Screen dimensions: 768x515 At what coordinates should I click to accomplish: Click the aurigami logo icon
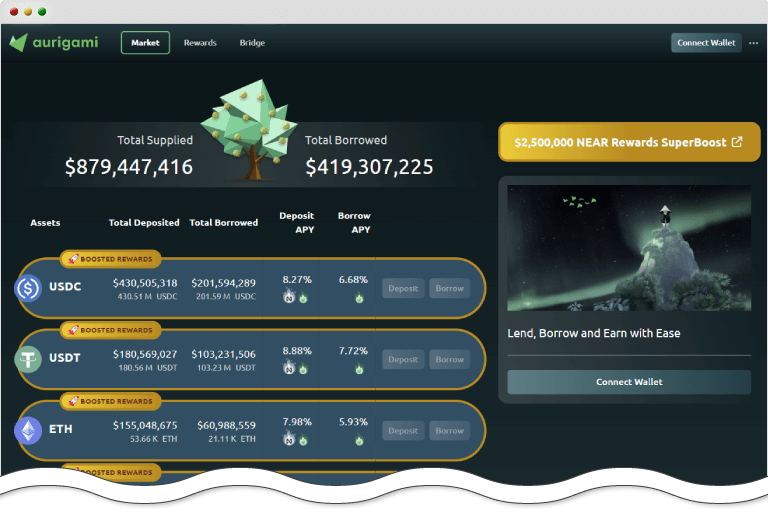click(18, 43)
